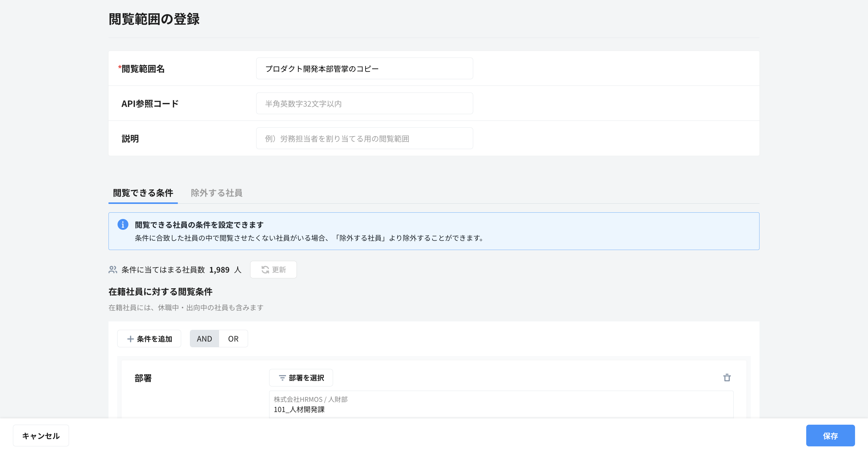The width and height of the screenshot is (868, 453).
Task: Delete the 部署 condition with the trash icon
Action: [727, 378]
